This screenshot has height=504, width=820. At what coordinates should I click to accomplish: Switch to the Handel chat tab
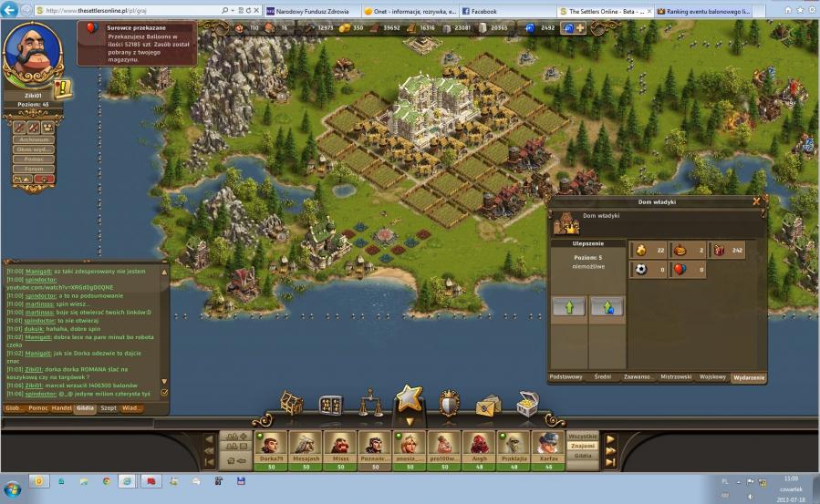tap(62, 408)
